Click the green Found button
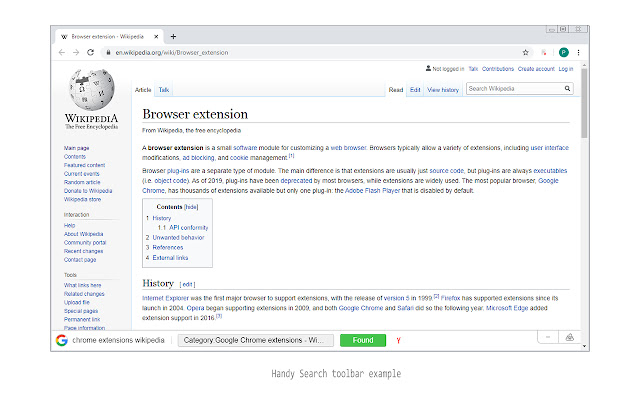640x400 pixels. 363,340
